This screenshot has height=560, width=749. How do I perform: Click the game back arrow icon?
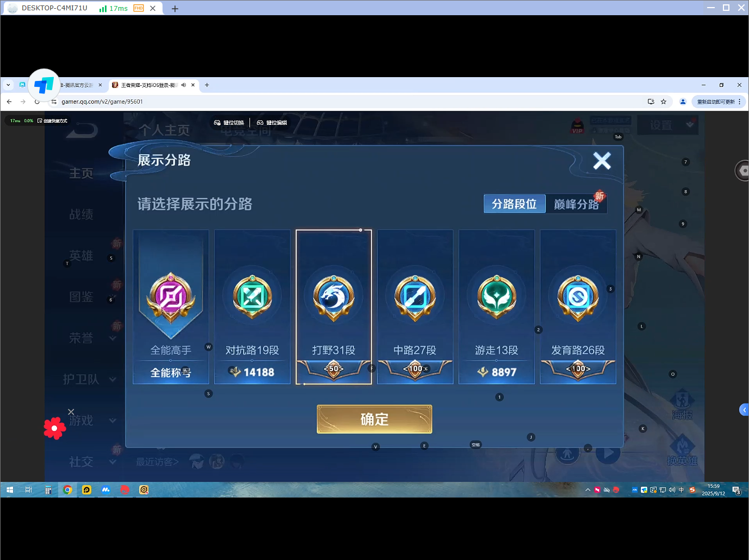pyautogui.click(x=82, y=129)
